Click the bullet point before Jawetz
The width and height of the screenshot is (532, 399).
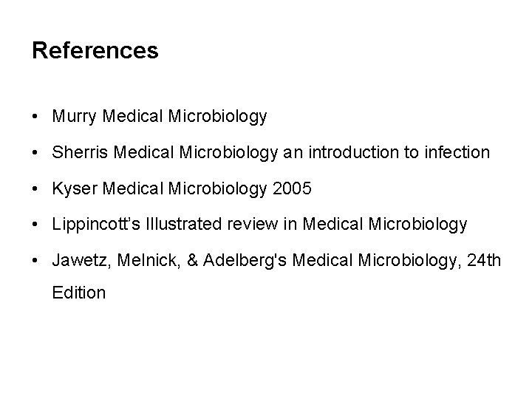(35, 259)
